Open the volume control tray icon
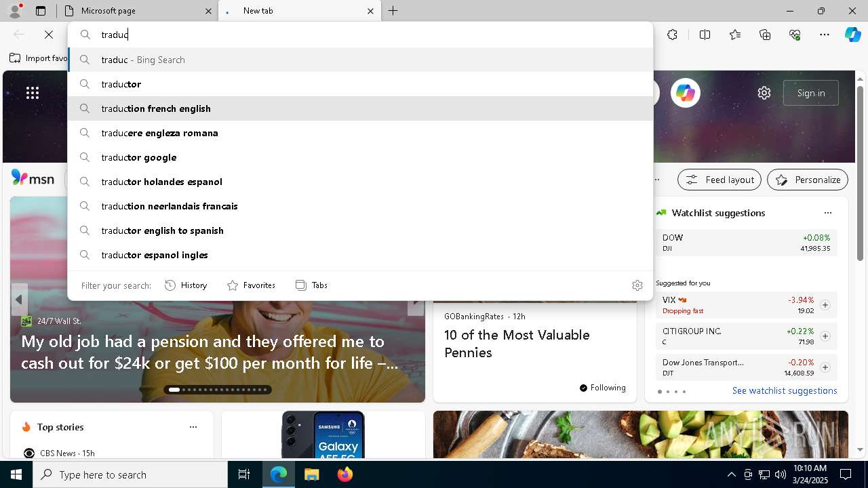This screenshot has height=488, width=868. tap(780, 474)
